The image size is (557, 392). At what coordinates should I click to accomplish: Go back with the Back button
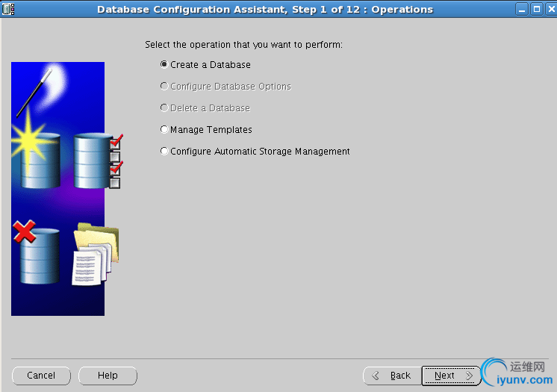tap(392, 376)
